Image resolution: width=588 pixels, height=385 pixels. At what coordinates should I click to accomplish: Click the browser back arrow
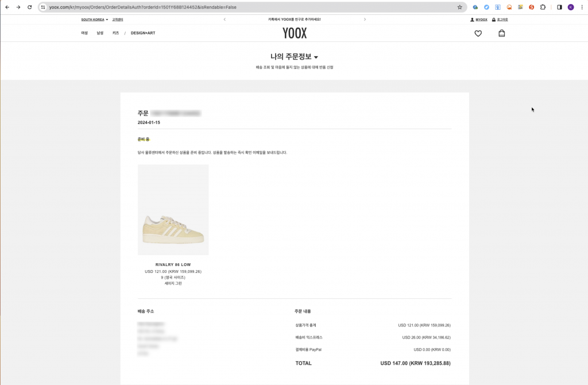7,7
